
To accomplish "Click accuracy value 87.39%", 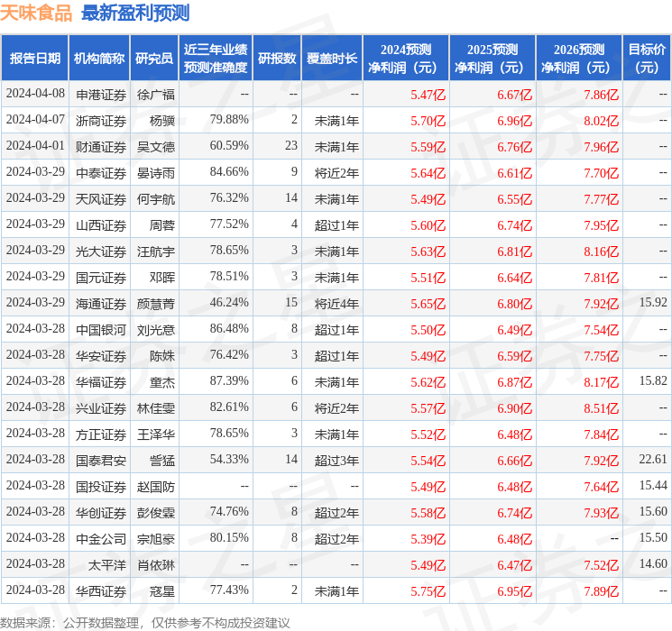I will pyautogui.click(x=229, y=380).
